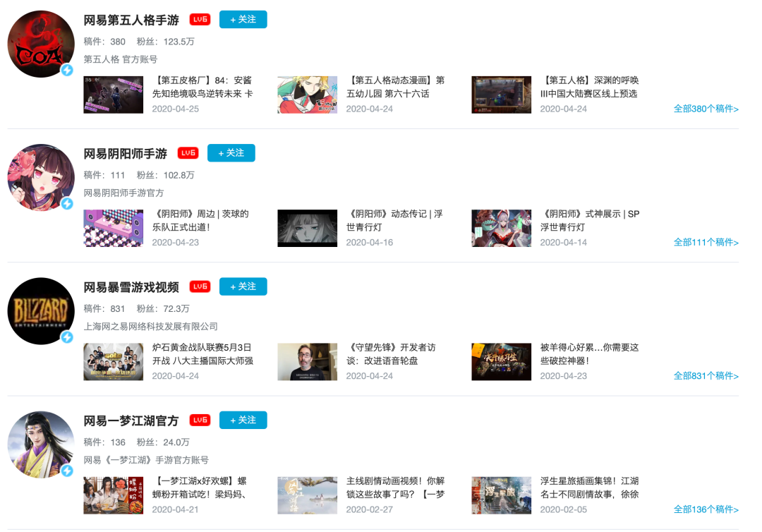The height and width of the screenshot is (532, 762).
Task: Open thumbnail for 被羊得心好累 video
Action: 501,362
